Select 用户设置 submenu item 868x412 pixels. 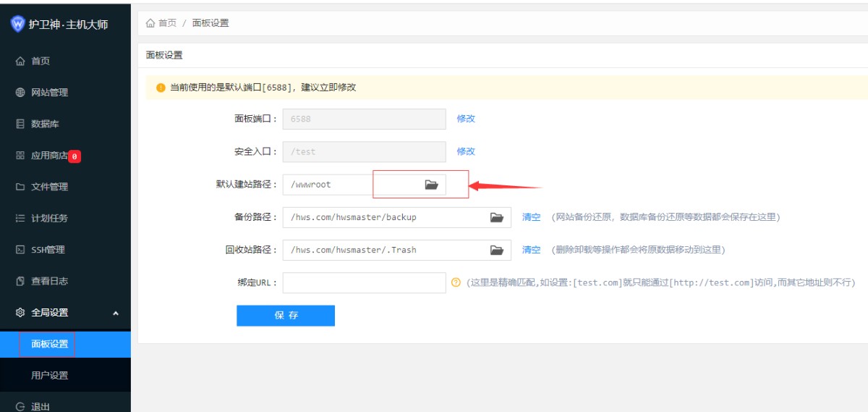[x=49, y=375]
